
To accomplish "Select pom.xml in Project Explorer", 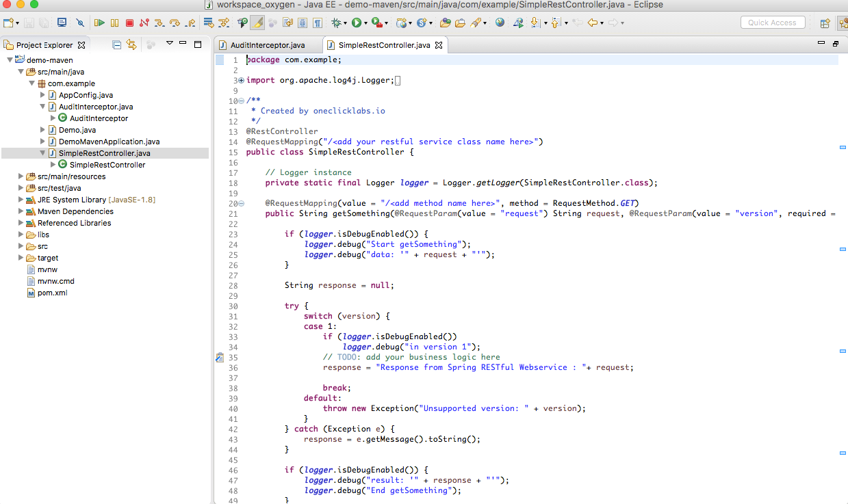I will (51, 292).
